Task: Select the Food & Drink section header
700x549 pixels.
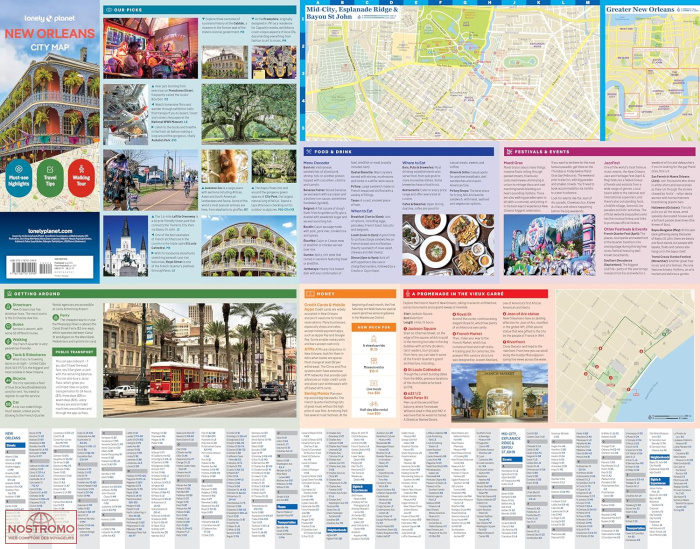Action: tap(399, 152)
